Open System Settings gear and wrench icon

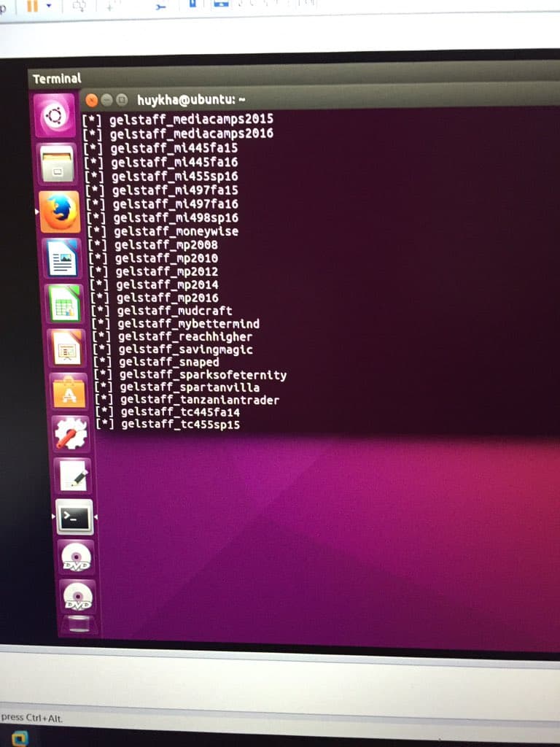point(71,433)
